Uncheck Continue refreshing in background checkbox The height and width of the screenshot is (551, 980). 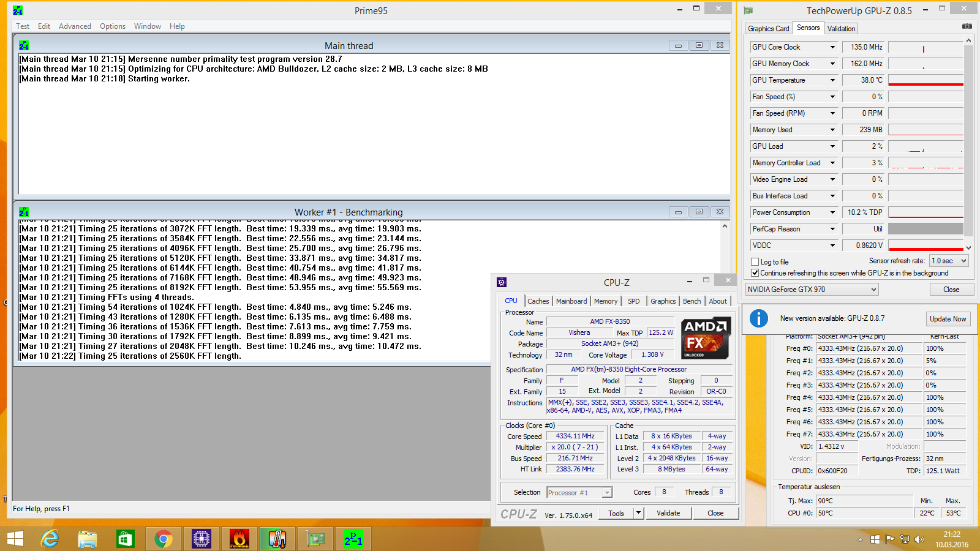click(755, 273)
